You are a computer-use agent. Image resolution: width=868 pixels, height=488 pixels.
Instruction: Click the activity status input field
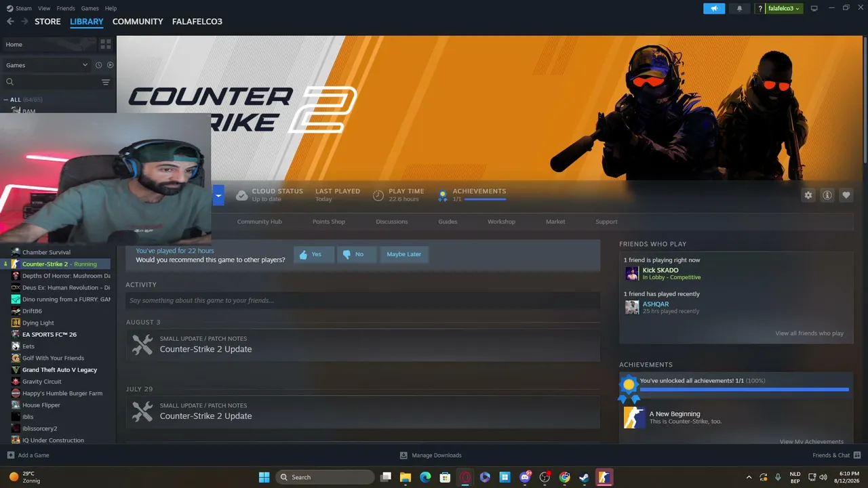point(363,300)
